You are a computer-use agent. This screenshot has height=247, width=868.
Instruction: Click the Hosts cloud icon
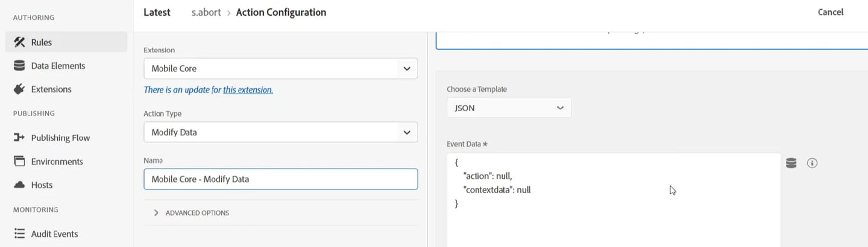pyautogui.click(x=19, y=185)
